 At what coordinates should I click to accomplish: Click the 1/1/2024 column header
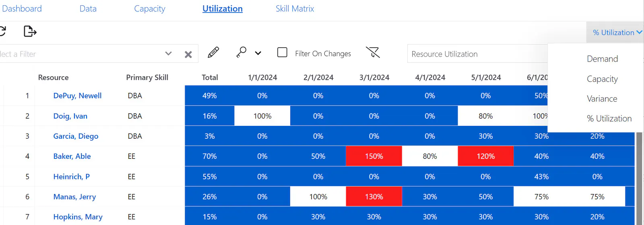click(x=262, y=77)
